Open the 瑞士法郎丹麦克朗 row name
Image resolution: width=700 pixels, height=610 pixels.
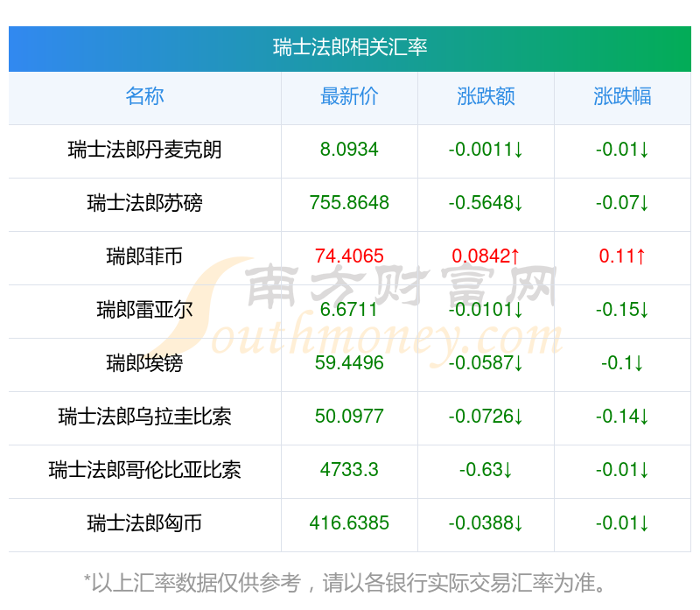pyautogui.click(x=144, y=150)
